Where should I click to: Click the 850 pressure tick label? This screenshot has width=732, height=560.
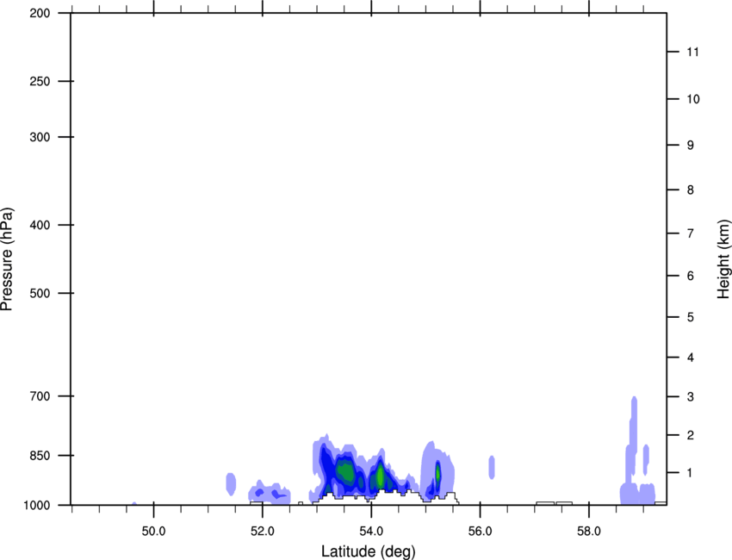(40, 456)
